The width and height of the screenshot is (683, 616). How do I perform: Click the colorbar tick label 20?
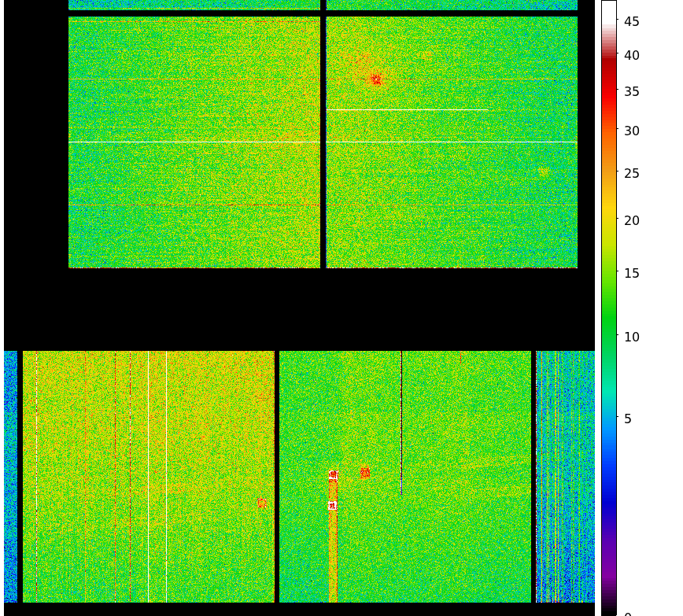(x=632, y=221)
